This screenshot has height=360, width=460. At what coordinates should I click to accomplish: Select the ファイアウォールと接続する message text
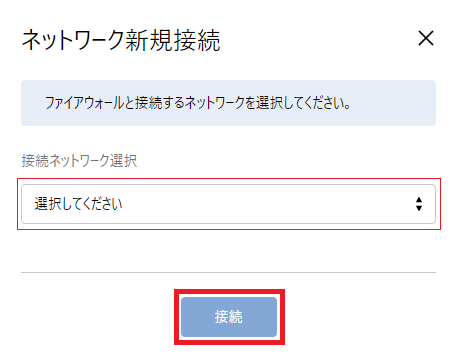(x=197, y=103)
